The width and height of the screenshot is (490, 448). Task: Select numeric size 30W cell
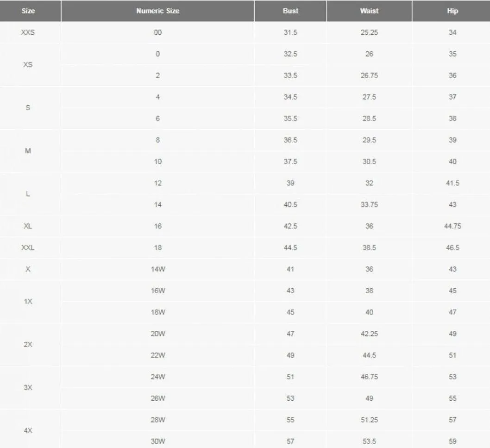[158, 442]
